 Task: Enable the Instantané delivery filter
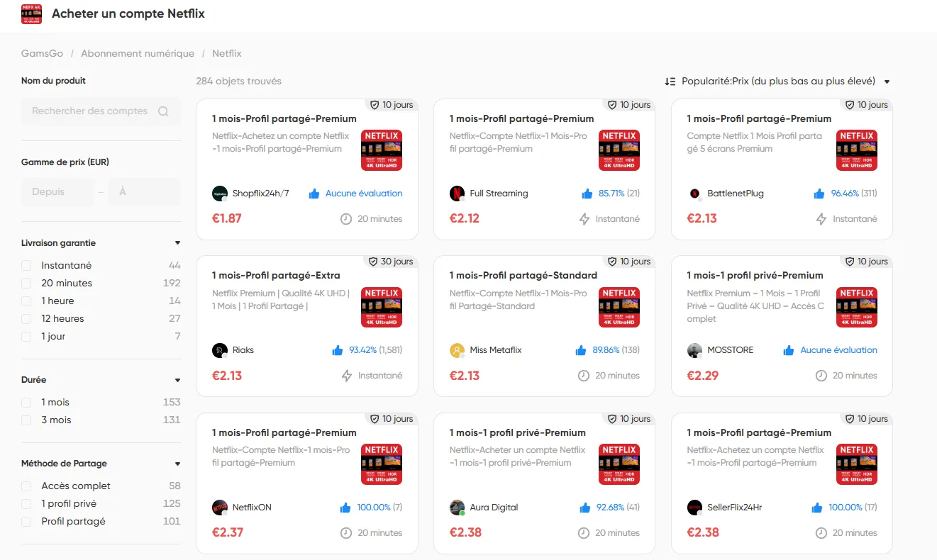coord(26,265)
